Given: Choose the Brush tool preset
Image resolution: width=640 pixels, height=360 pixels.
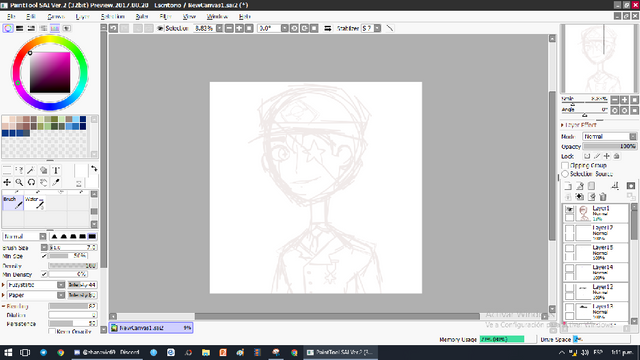Looking at the screenshot, I should 13,203.
